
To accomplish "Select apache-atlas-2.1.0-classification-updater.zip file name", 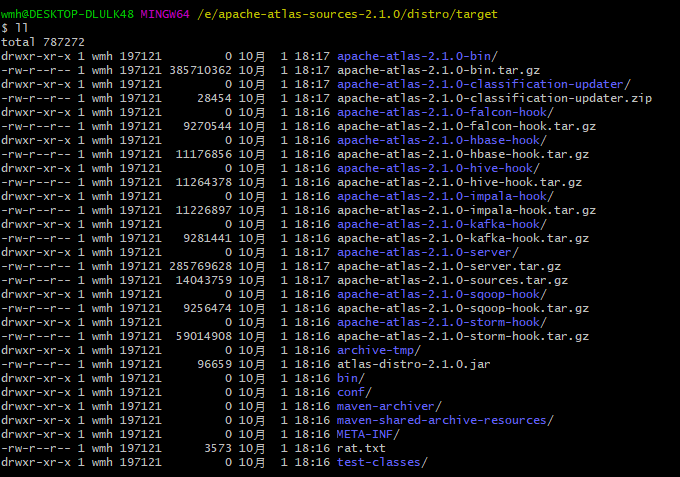I will click(494, 98).
